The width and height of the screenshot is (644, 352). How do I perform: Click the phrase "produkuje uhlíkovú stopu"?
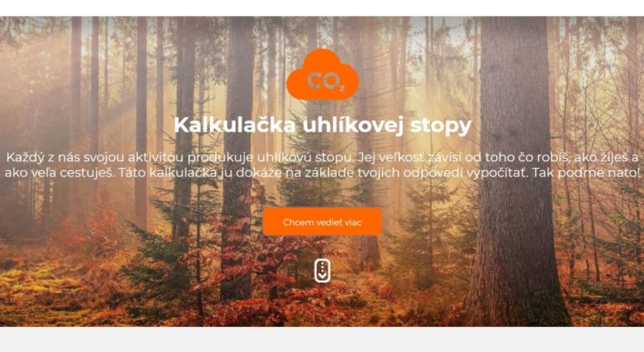point(271,157)
